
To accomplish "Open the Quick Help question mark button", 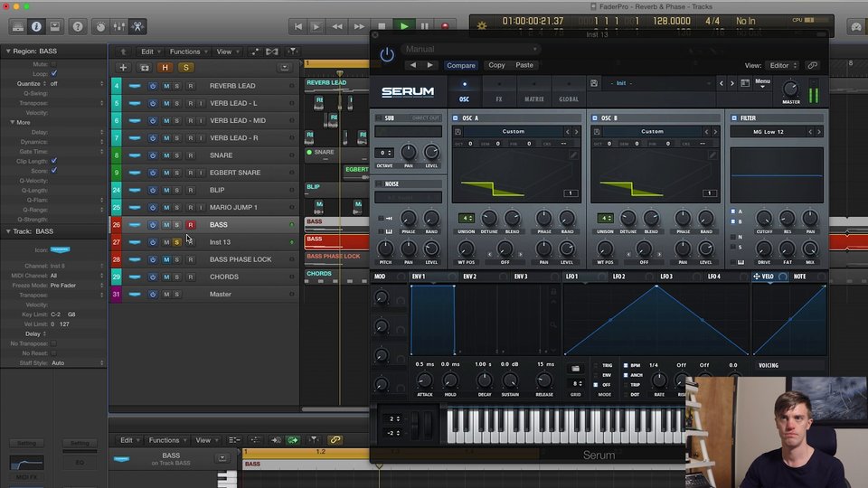I will [x=78, y=26].
